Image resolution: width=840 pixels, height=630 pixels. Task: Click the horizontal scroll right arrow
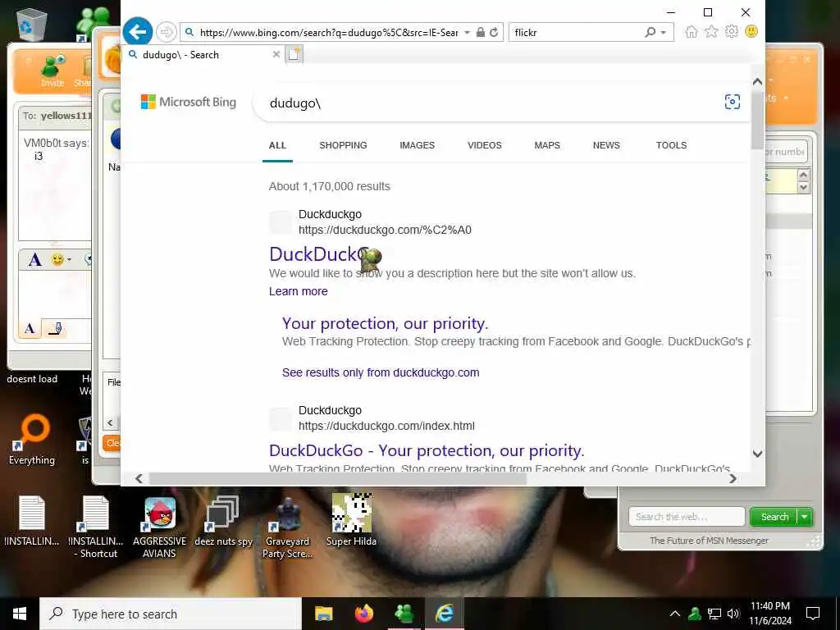733,478
